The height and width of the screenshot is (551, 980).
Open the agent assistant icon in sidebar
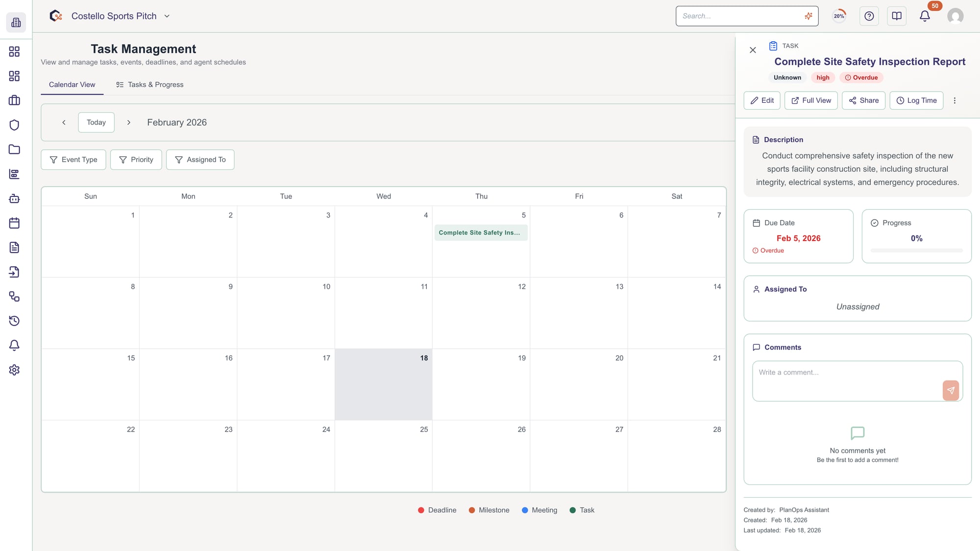[x=14, y=199]
